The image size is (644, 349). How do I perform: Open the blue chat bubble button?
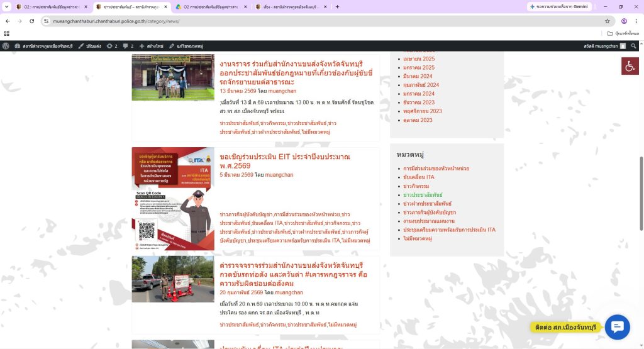pos(618,327)
